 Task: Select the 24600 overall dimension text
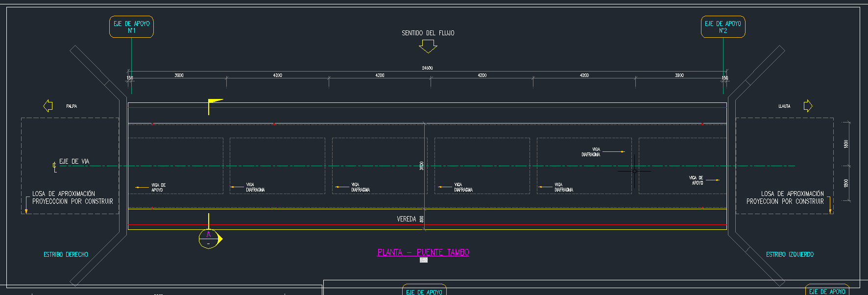[427, 68]
